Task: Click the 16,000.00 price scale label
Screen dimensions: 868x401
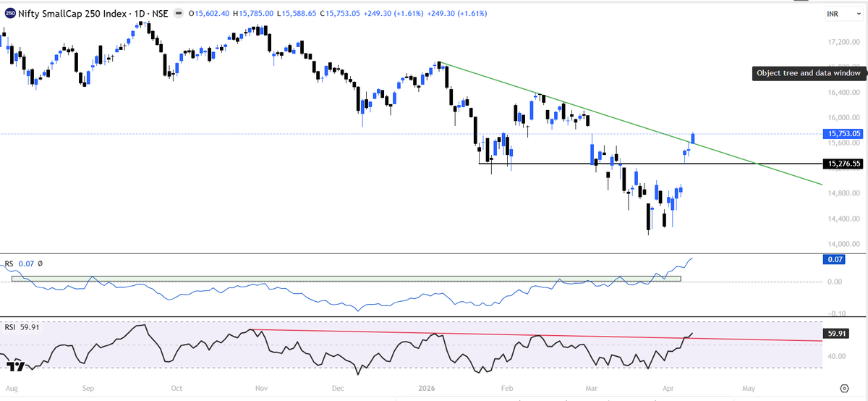Action: 845,117
